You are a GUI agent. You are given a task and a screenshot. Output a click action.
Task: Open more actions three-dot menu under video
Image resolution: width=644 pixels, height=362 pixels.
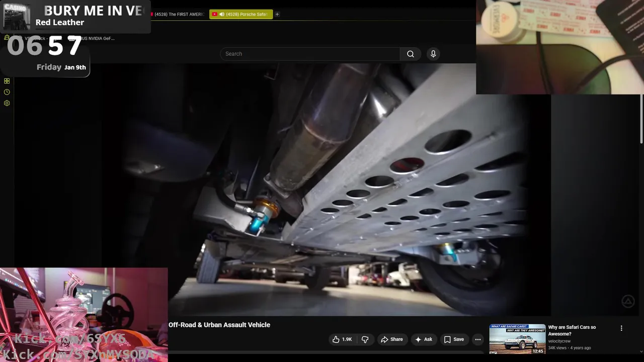tap(478, 339)
